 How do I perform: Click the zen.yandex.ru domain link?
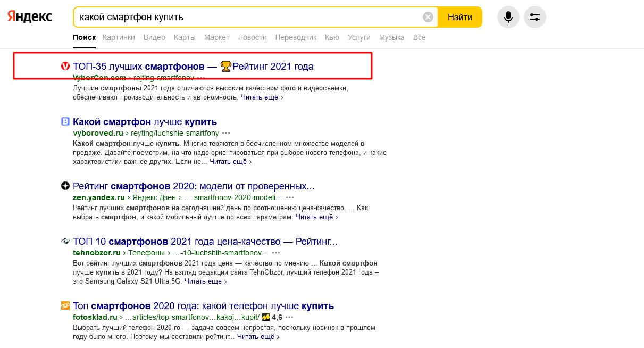99,197
